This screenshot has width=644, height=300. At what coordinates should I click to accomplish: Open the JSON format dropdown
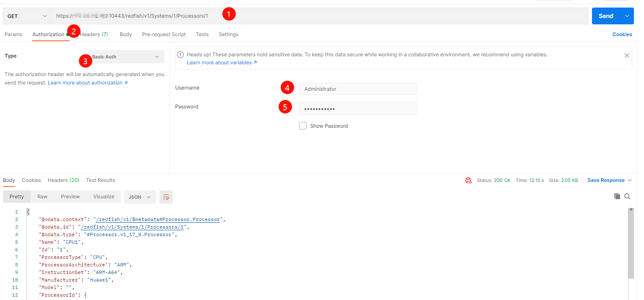[140, 197]
